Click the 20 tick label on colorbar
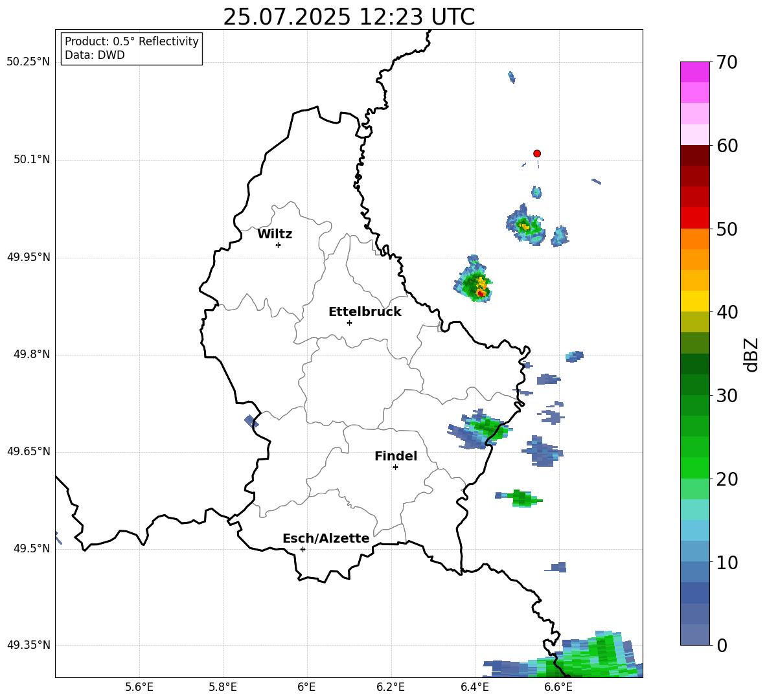Viewport: 767px width, 700px height. click(x=726, y=479)
